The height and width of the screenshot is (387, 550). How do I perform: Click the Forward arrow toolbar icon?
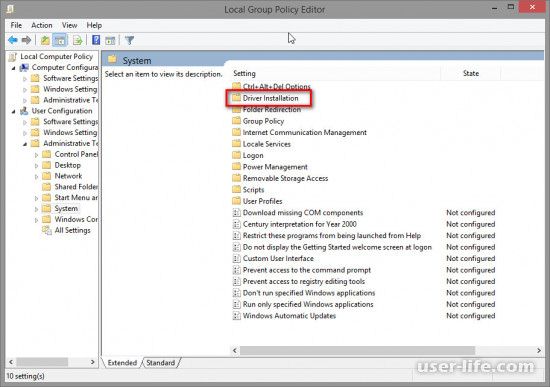[x=26, y=40]
